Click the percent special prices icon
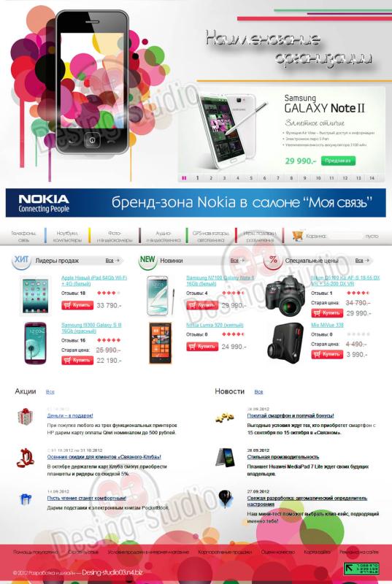The height and width of the screenshot is (584, 392). [273, 260]
